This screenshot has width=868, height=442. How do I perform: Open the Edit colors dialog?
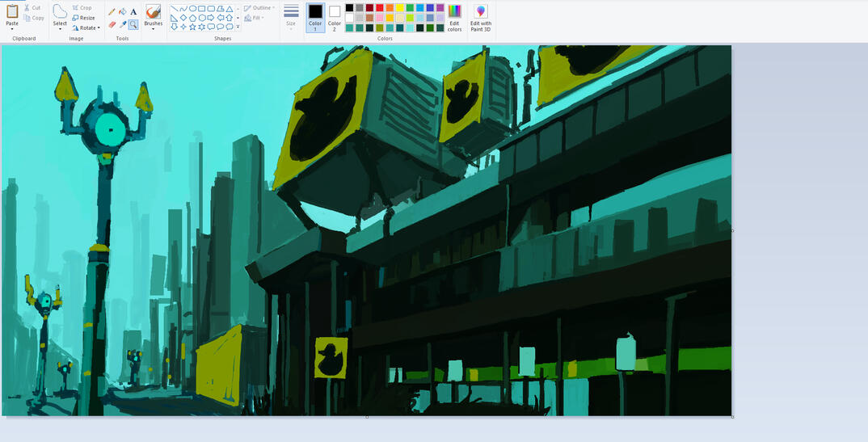455,17
